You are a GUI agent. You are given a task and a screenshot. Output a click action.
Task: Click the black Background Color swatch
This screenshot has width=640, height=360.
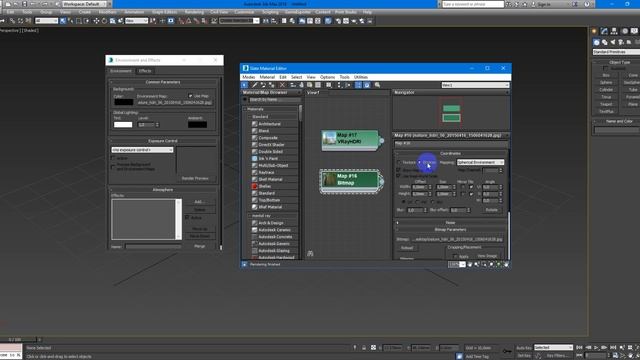tap(124, 102)
